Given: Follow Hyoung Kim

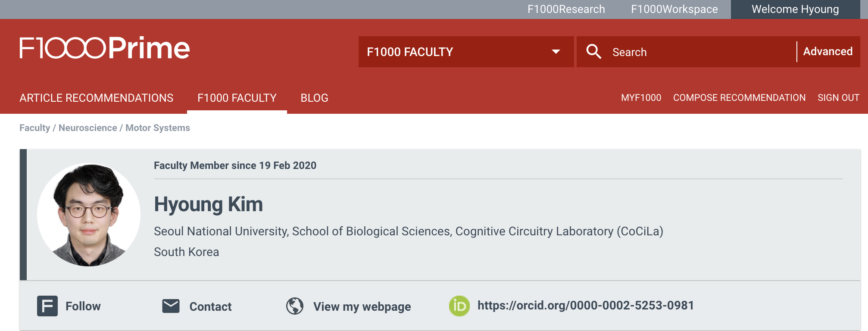Looking at the screenshot, I should tap(83, 306).
